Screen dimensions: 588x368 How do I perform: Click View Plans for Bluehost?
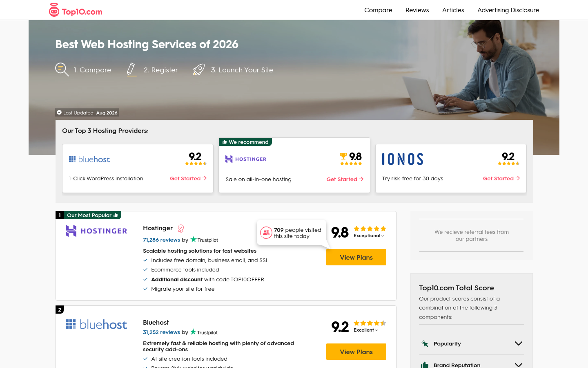coord(356,352)
